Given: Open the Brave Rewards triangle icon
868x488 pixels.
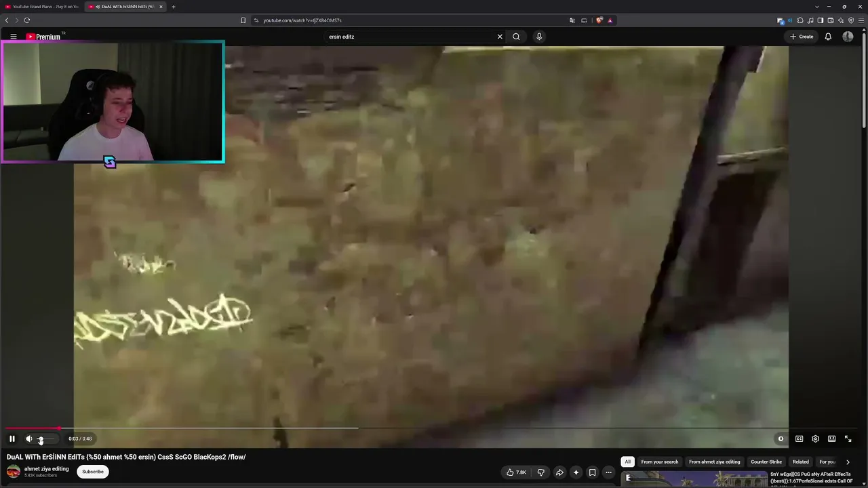Looking at the screenshot, I should click(610, 20).
